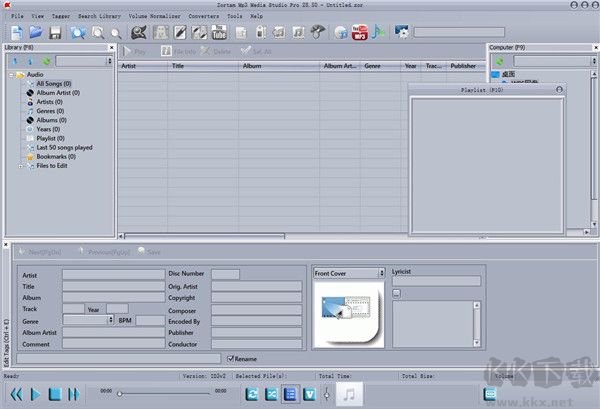Toggle the shuffle playback icon

[x=271, y=394]
